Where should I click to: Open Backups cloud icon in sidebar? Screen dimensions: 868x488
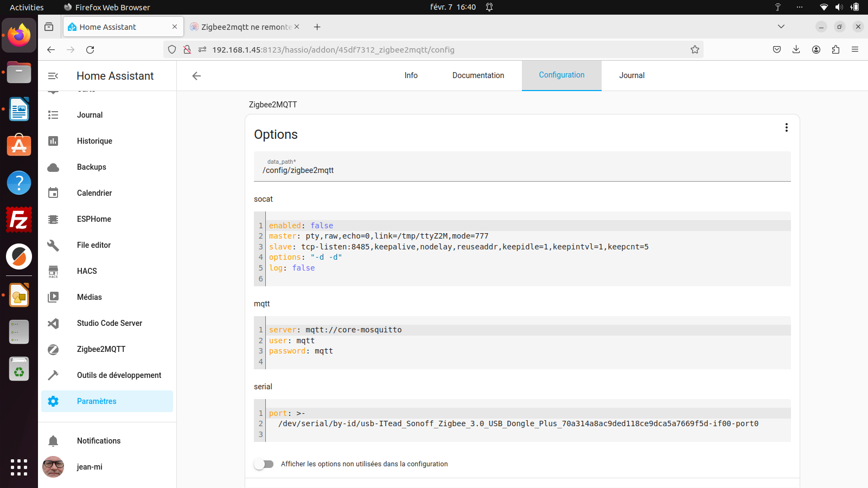[x=53, y=167]
